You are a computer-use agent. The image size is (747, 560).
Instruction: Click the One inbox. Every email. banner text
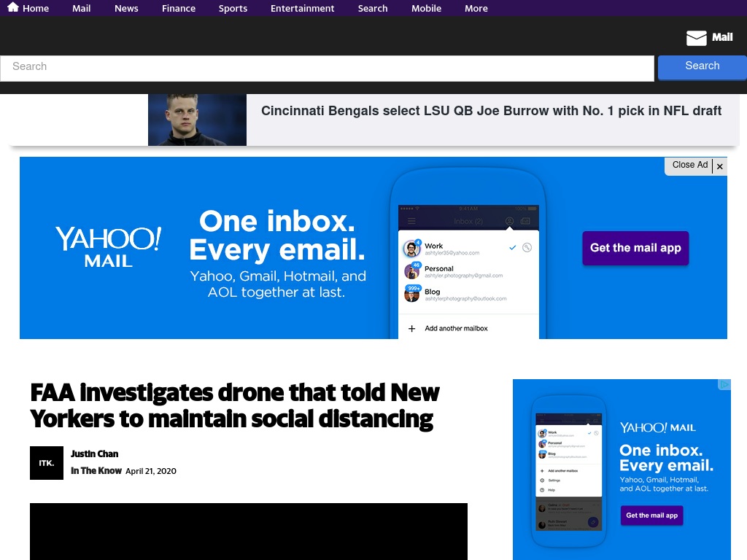[x=277, y=236]
